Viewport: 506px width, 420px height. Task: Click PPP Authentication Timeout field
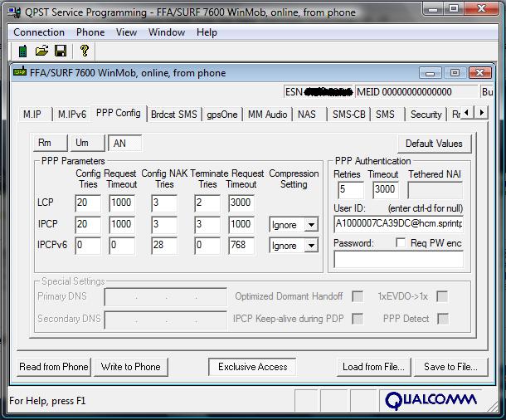pos(386,190)
